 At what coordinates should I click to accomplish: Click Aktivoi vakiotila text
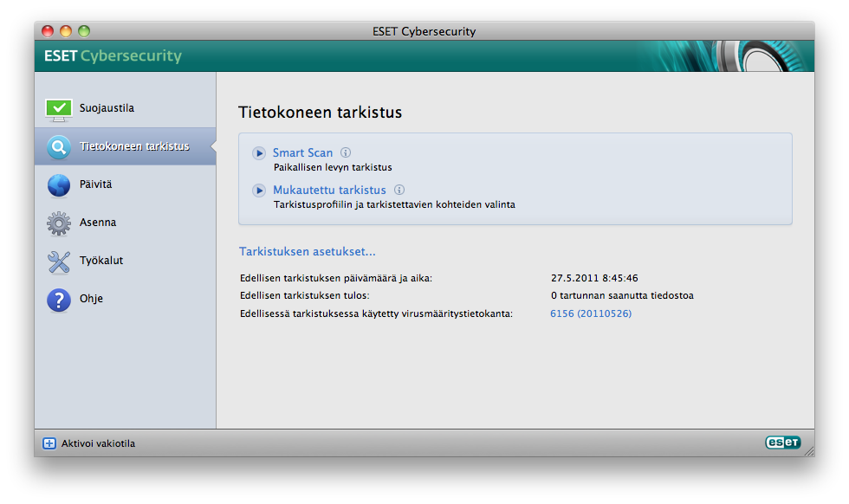[x=98, y=443]
